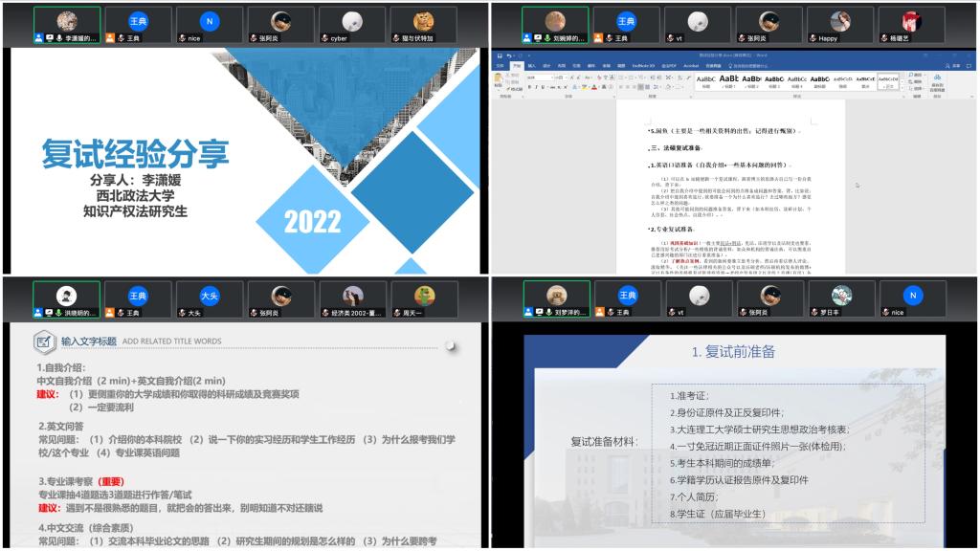Toggle Underline formatting in Word ribbon
Screen dimensions: 980x551
(x=542, y=86)
